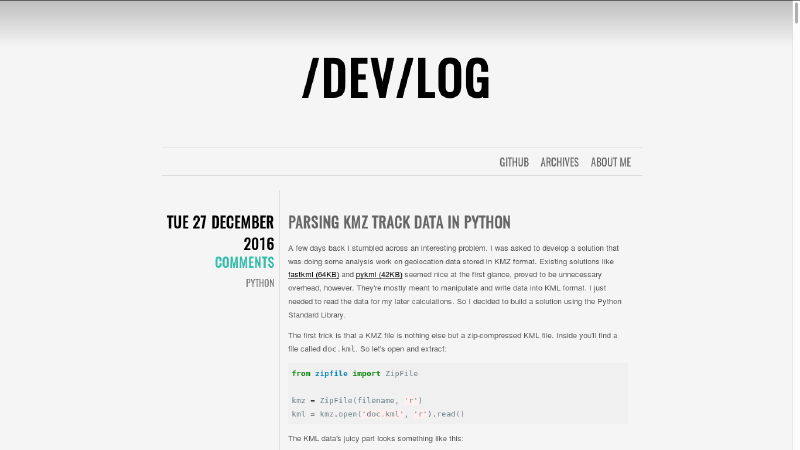Click inside the zipfile code block

[x=458, y=393]
